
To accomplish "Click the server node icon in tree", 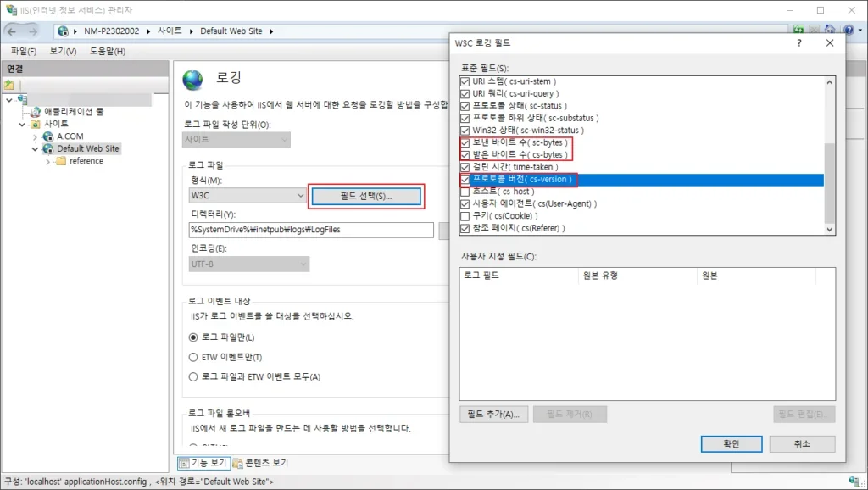I will (22, 99).
